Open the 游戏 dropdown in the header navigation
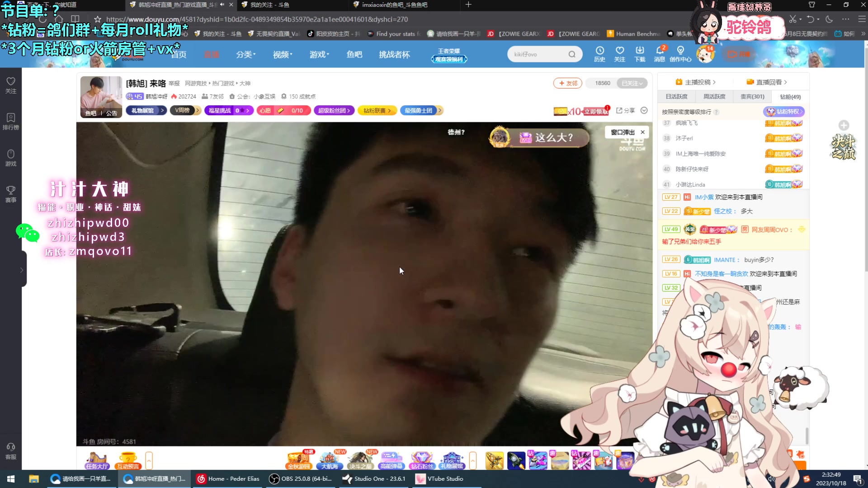Image resolution: width=868 pixels, height=488 pixels. coord(319,54)
